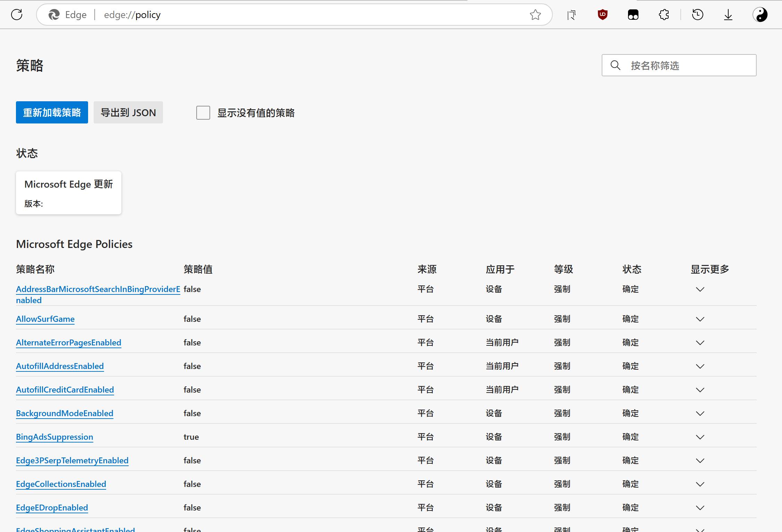Expand AllowSurfGame row details chevron
The image size is (782, 532).
pos(700,319)
